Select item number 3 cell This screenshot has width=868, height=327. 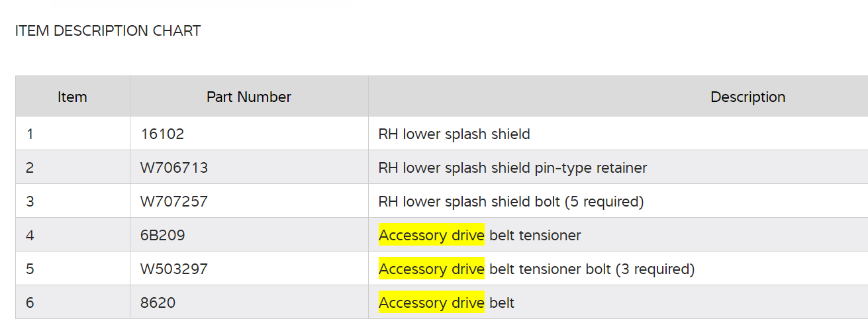pos(30,202)
